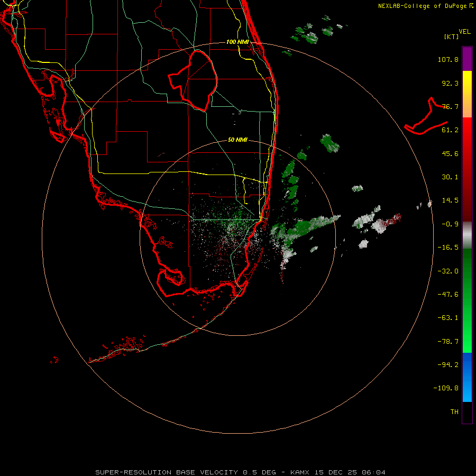Click the 107.8 velocity scale value

click(448, 59)
